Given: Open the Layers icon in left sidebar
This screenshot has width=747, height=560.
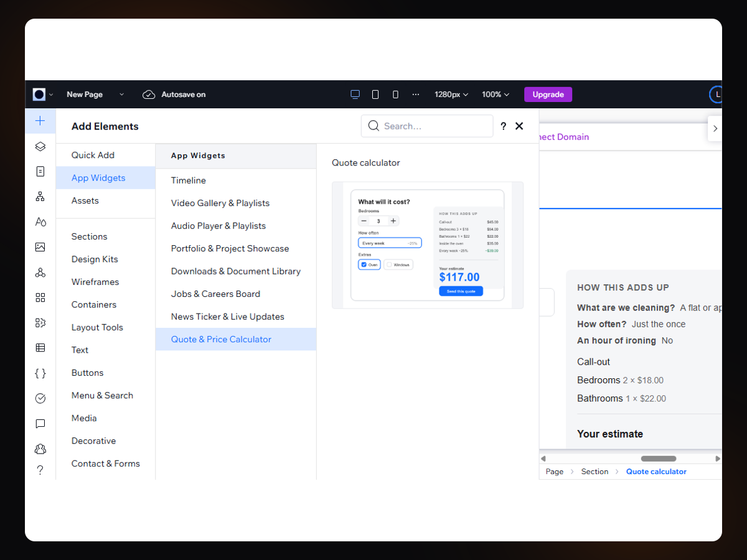Looking at the screenshot, I should [x=40, y=146].
